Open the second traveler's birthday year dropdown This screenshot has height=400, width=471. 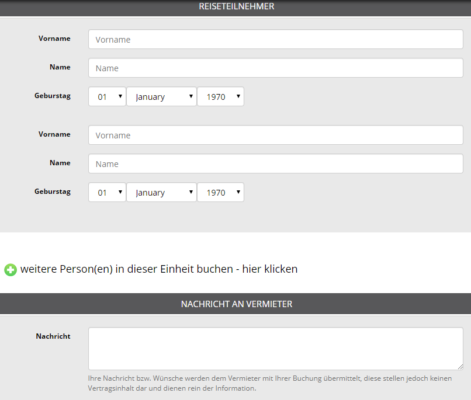221,192
